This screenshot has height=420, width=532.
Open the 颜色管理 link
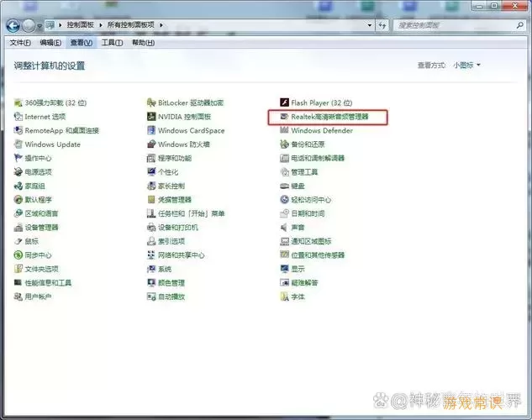pyautogui.click(x=171, y=283)
